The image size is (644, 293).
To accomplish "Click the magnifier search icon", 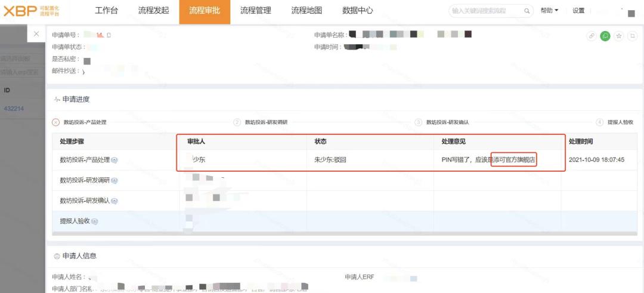I will [x=527, y=11].
